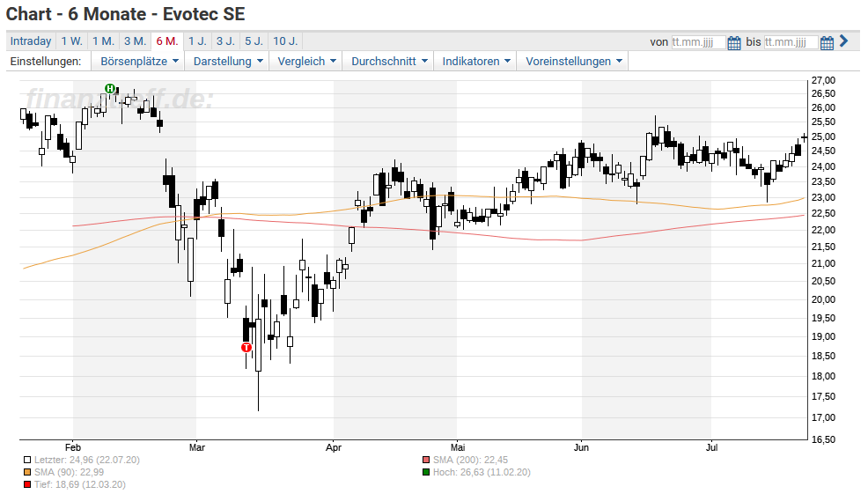
Task: Click the 'SMA (200): 22,45' legend text
Action: point(470,460)
